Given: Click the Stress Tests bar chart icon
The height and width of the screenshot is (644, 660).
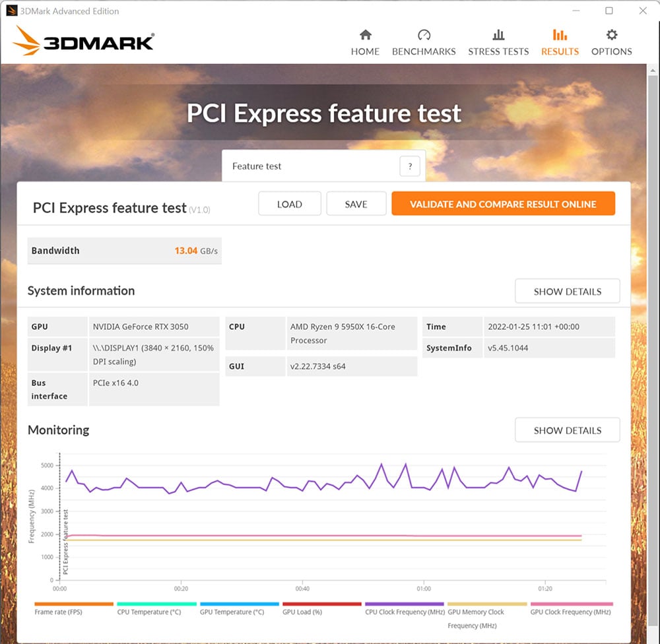Looking at the screenshot, I should (498, 34).
